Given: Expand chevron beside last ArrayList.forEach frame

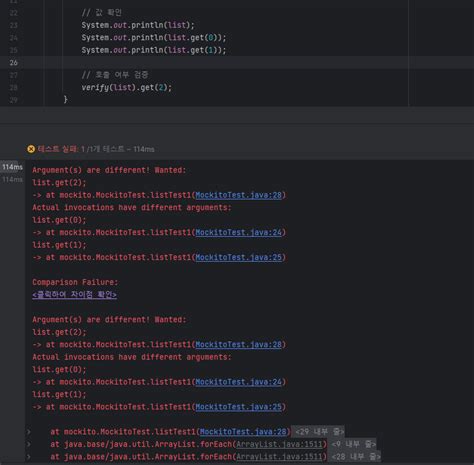Looking at the screenshot, I should click(x=29, y=457).
